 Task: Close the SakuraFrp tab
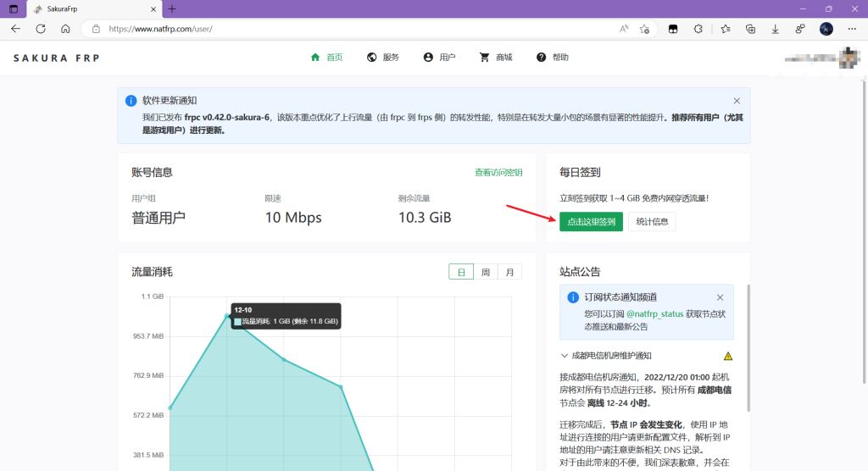point(153,8)
